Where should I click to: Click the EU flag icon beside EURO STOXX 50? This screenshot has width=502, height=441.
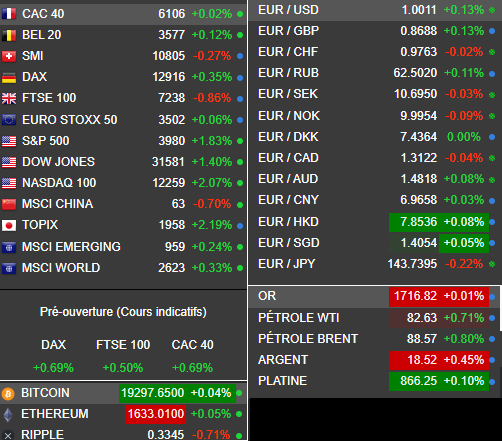click(9, 120)
